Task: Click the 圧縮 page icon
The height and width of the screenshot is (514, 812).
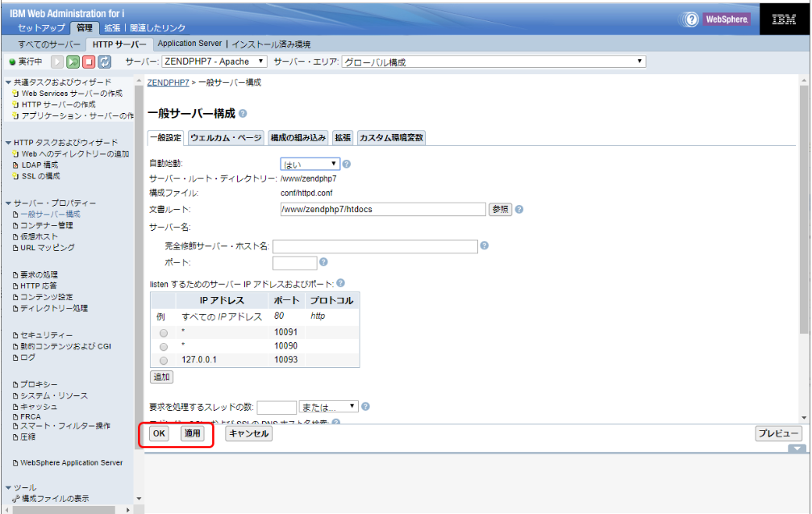Action: [x=15, y=437]
